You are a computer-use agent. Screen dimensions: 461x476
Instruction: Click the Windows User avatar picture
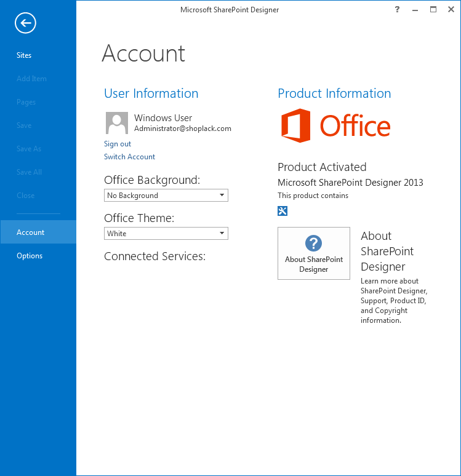pos(117,123)
